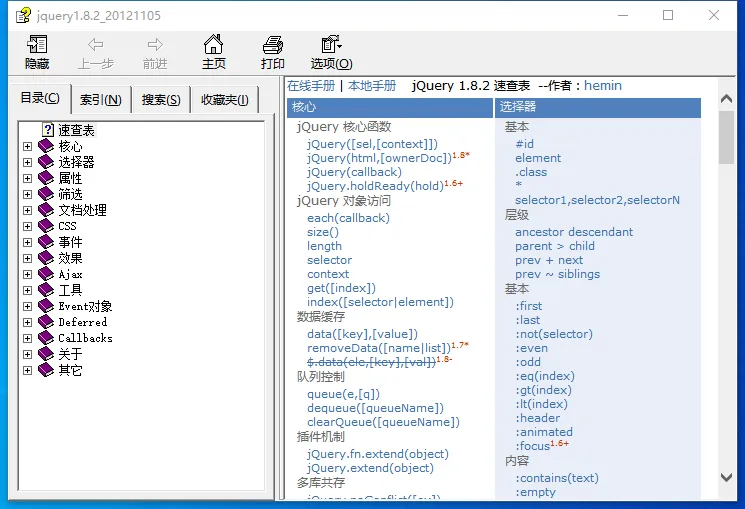Open the struck-through $.data(ele,[key],[val]) link
Image resolution: width=745 pixels, height=509 pixels.
pyautogui.click(x=372, y=362)
